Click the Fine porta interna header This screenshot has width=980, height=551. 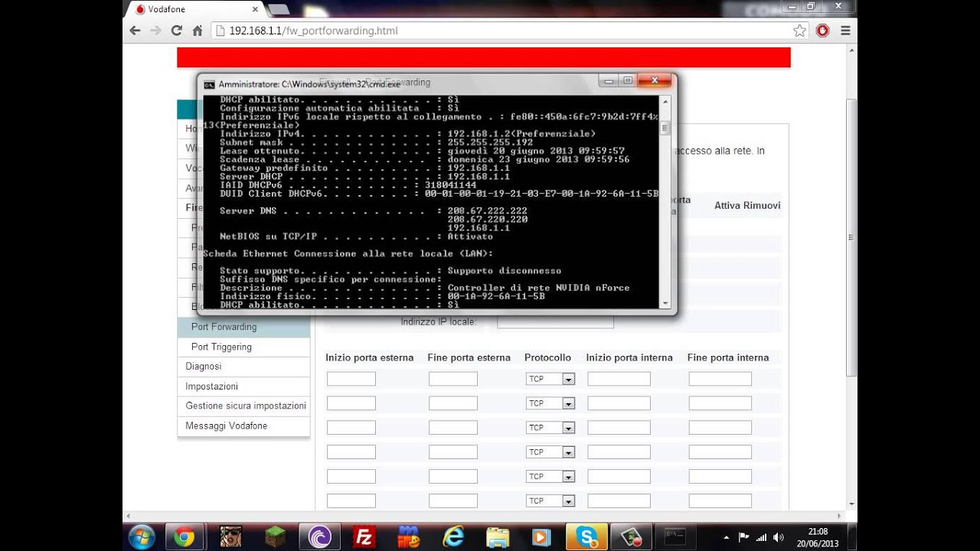(728, 357)
